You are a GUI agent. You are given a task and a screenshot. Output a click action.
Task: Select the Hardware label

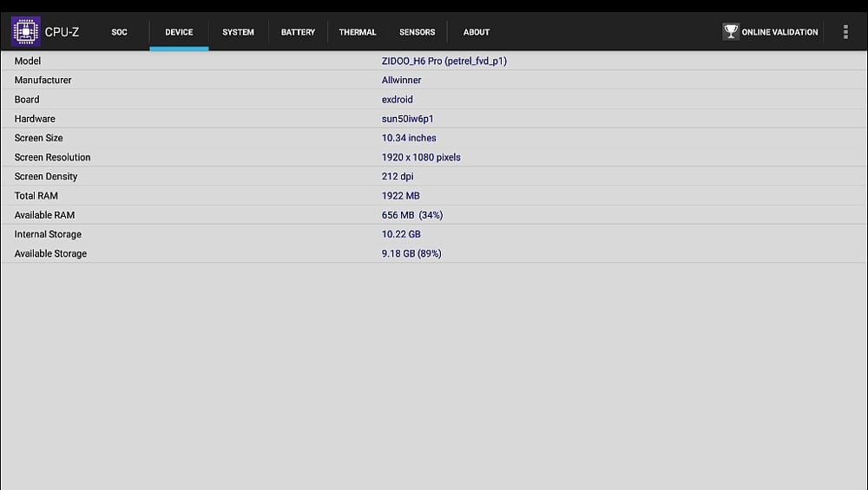[35, 119]
